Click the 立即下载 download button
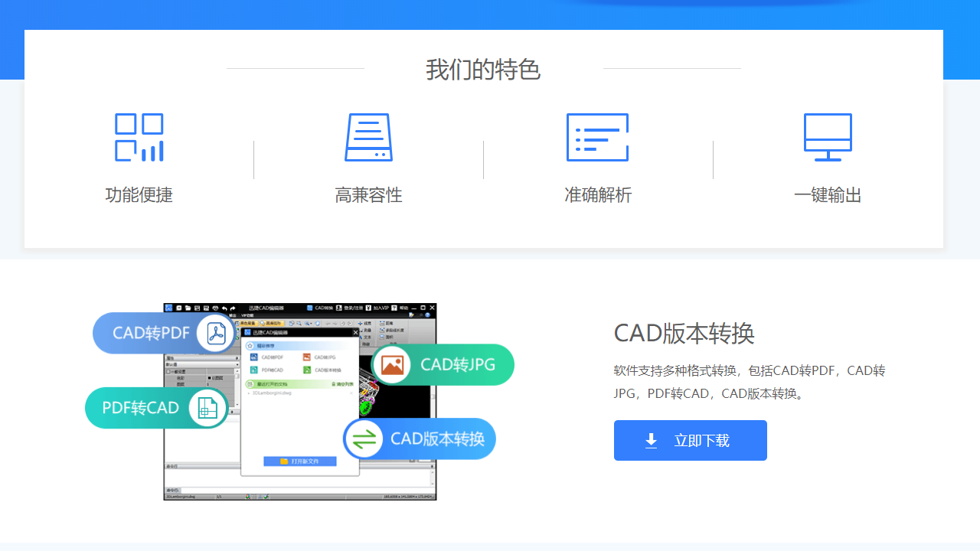The image size is (980, 551). (690, 440)
